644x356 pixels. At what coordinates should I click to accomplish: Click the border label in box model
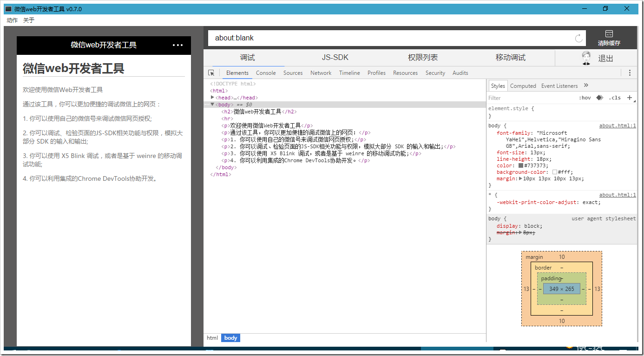543,268
